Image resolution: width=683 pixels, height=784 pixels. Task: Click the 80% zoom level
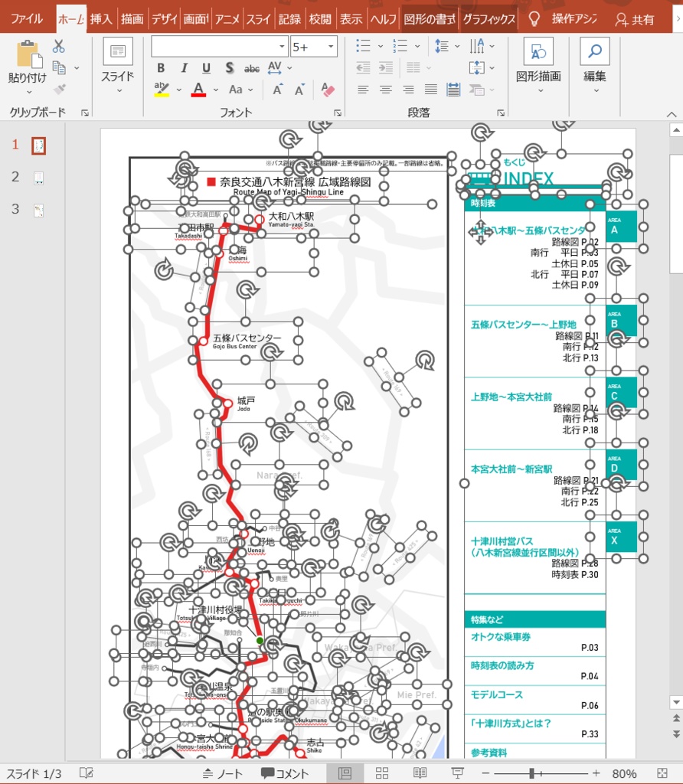[x=623, y=773]
